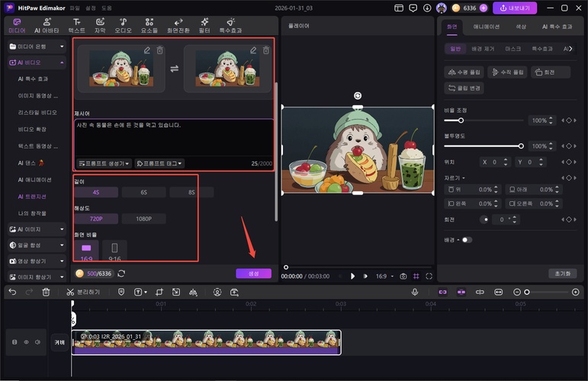This screenshot has width=588, height=381.
Task: Mute the video track speaker icon
Action: tap(37, 342)
